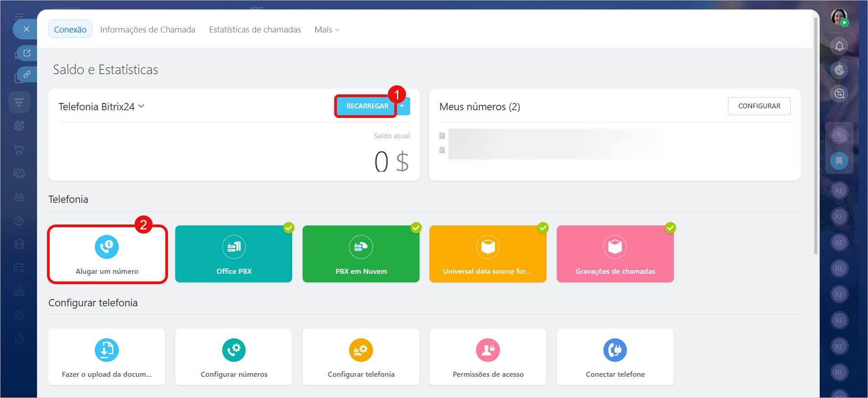Expand the arrow next to Recarregar

[402, 106]
